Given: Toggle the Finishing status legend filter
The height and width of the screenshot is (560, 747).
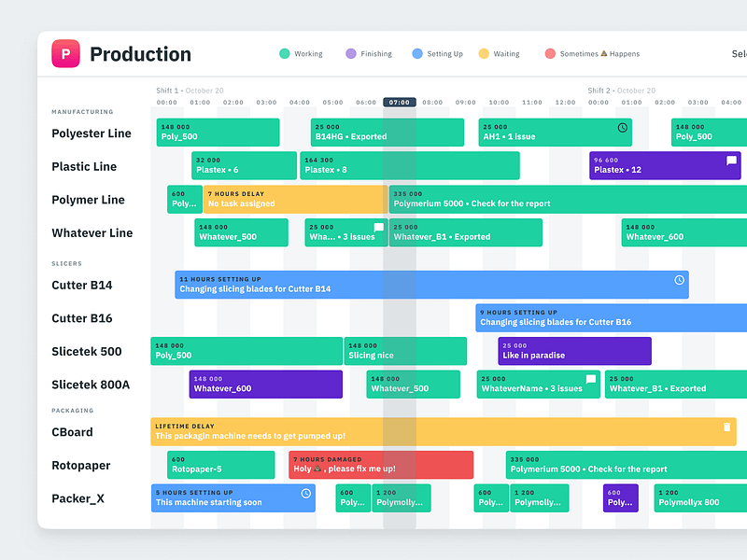Looking at the screenshot, I should coord(369,54).
